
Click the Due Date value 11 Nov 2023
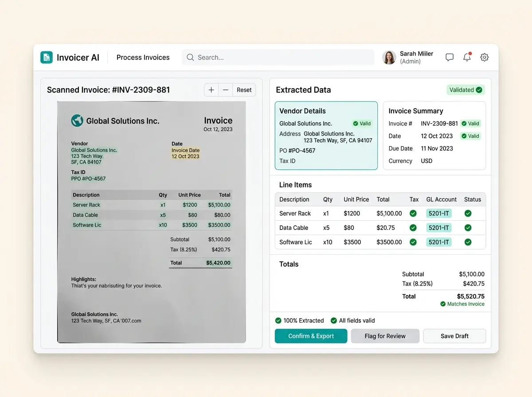[x=437, y=148]
